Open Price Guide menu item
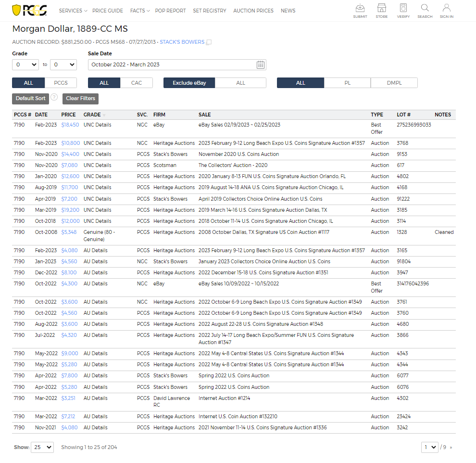The image size is (476, 463). (108, 11)
